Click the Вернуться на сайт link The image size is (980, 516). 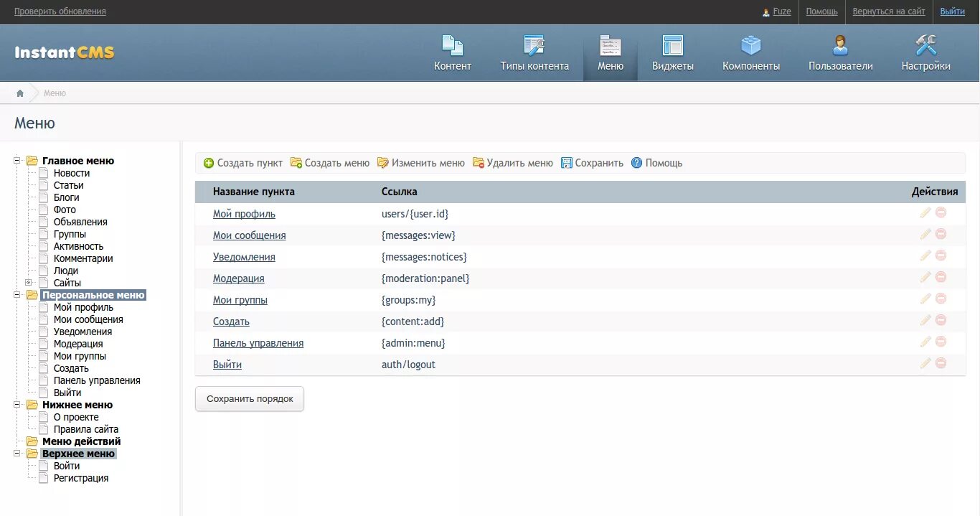pyautogui.click(x=889, y=11)
